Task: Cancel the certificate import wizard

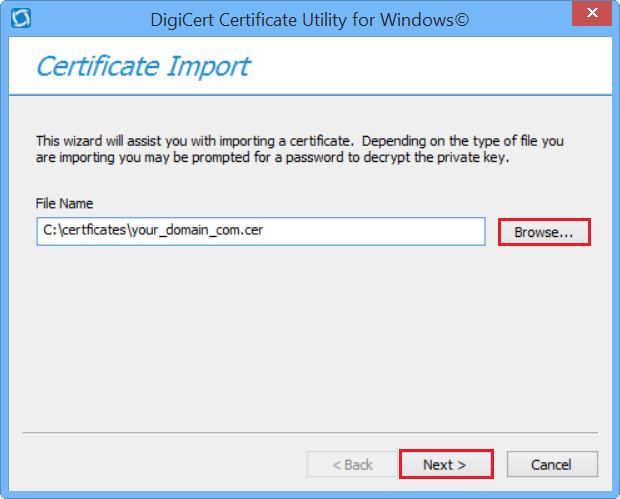Action: [551, 464]
